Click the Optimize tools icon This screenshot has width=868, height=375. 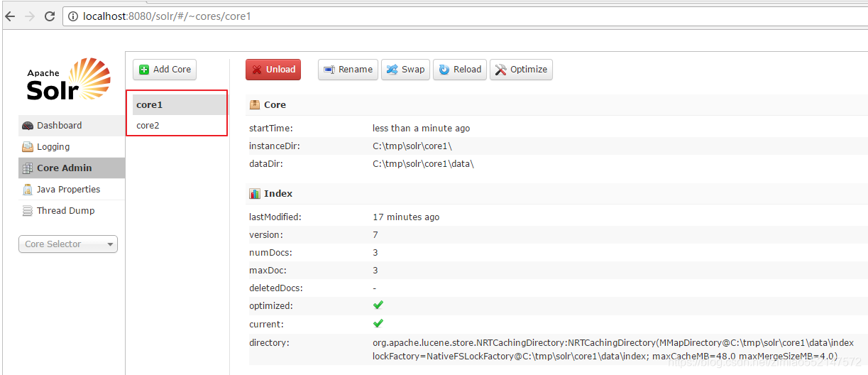point(501,70)
